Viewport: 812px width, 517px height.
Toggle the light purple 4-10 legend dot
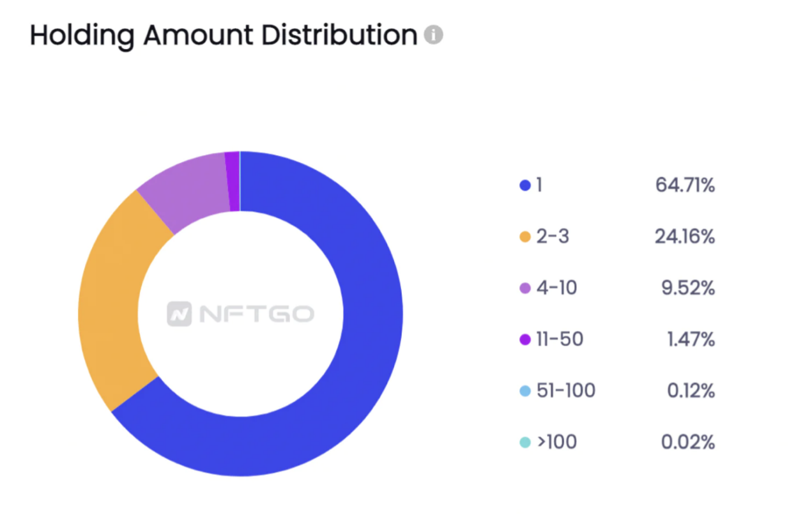click(525, 288)
